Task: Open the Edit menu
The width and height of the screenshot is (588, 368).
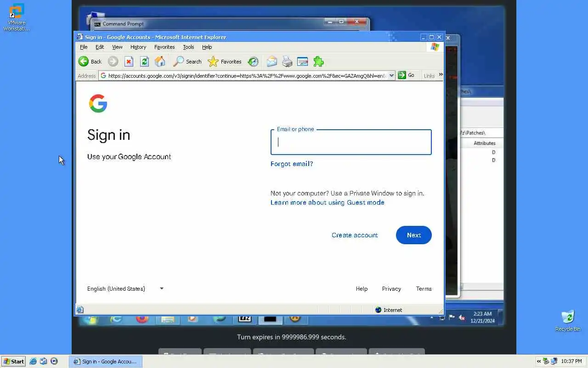Action: [100, 47]
